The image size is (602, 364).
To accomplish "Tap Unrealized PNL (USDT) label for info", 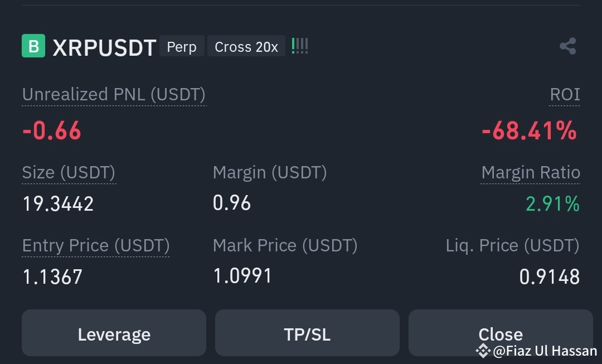I will pos(114,95).
